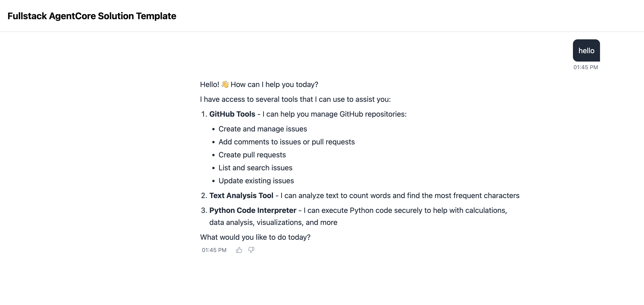Click "data analysis, visualizations, and more" line
Screen dimensions: 644x305
tap(273, 222)
